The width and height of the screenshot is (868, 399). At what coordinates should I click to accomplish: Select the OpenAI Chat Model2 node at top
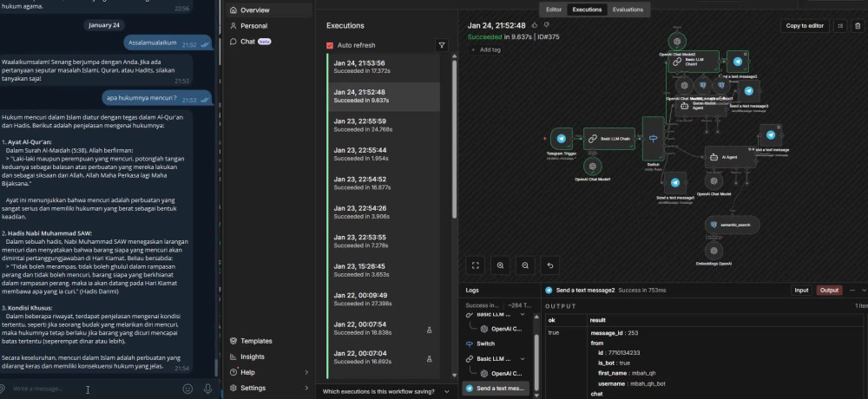tap(676, 41)
